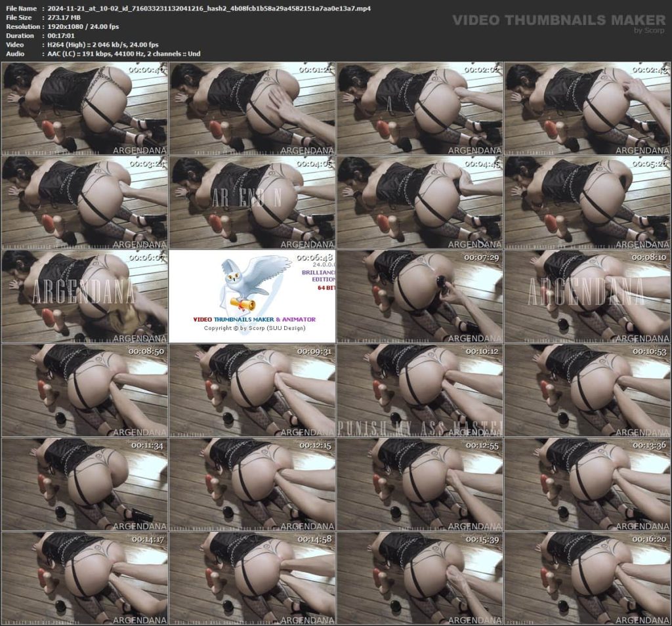Viewport: 672px width, 626px height.
Task: Click the Video H264 codec info line
Action: pyautogui.click(x=102, y=45)
